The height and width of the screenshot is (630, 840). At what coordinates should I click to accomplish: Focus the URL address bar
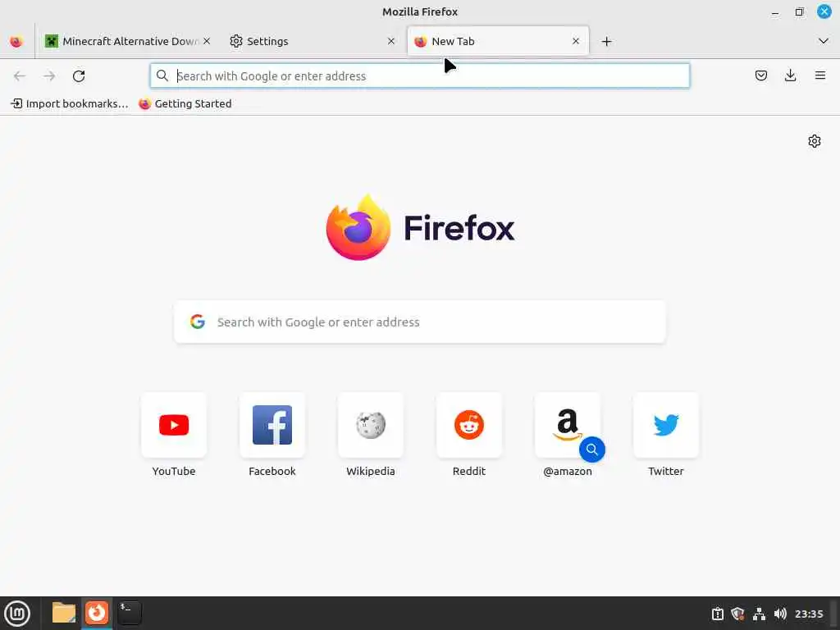pos(419,76)
